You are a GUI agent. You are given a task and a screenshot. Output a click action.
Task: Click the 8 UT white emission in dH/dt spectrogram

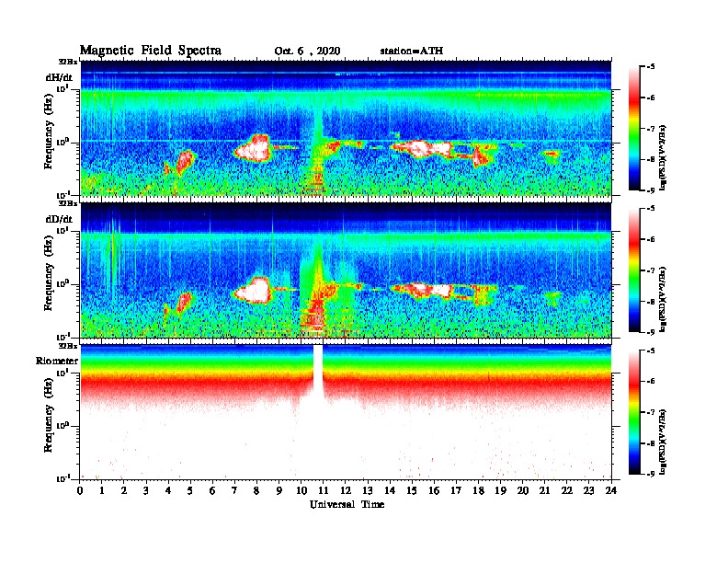point(254,149)
